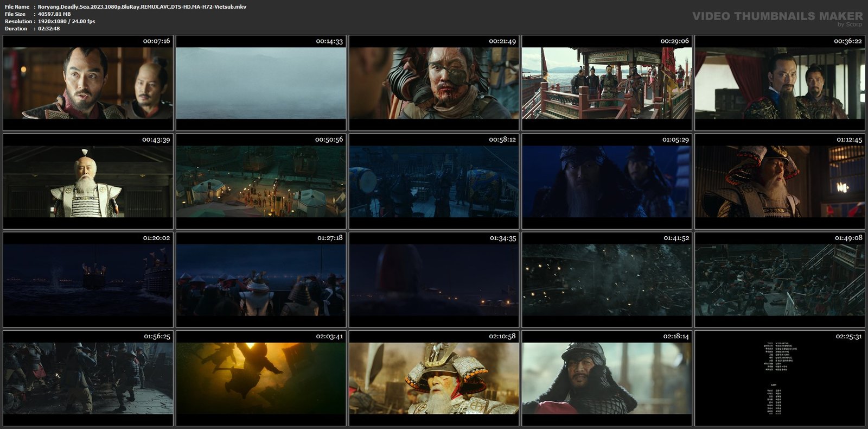Click the Resolution label
The width and height of the screenshot is (868, 429).
(18, 21)
